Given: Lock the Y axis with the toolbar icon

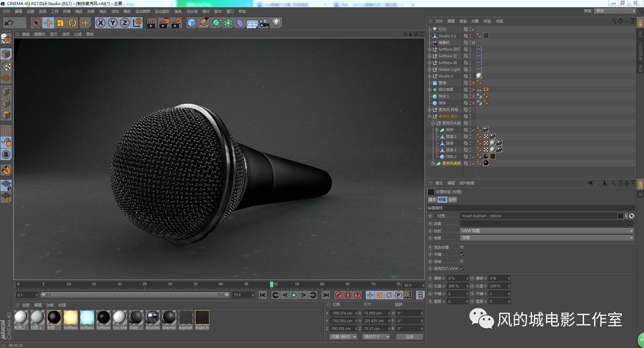Looking at the screenshot, I should 112,23.
